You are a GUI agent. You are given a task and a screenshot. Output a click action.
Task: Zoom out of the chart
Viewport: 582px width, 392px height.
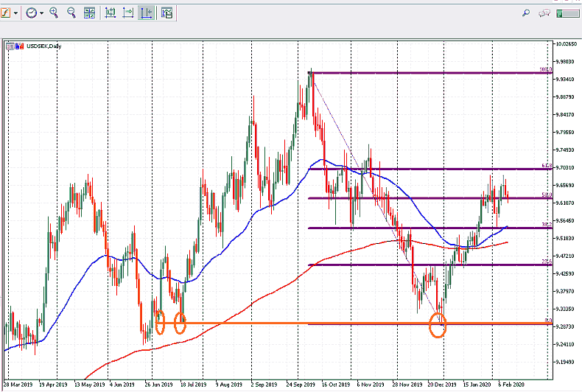pos(71,13)
